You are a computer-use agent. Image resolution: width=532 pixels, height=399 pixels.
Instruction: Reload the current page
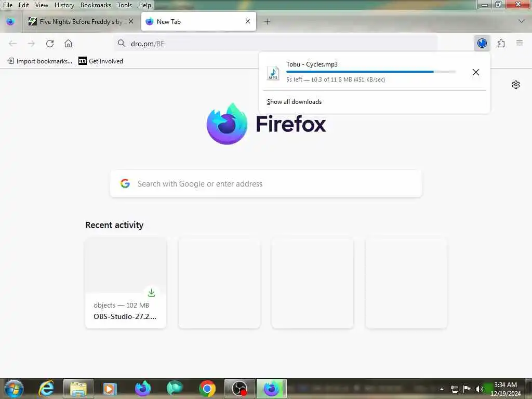[50, 44]
